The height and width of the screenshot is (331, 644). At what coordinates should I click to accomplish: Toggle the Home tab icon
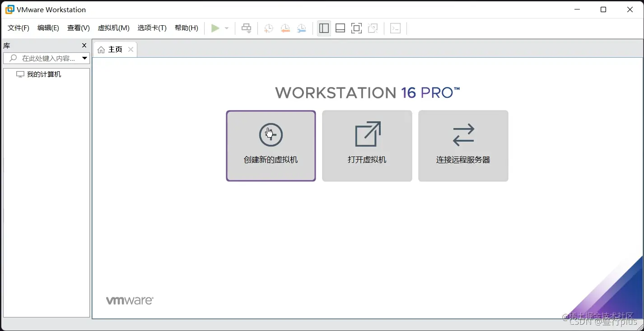click(x=101, y=49)
